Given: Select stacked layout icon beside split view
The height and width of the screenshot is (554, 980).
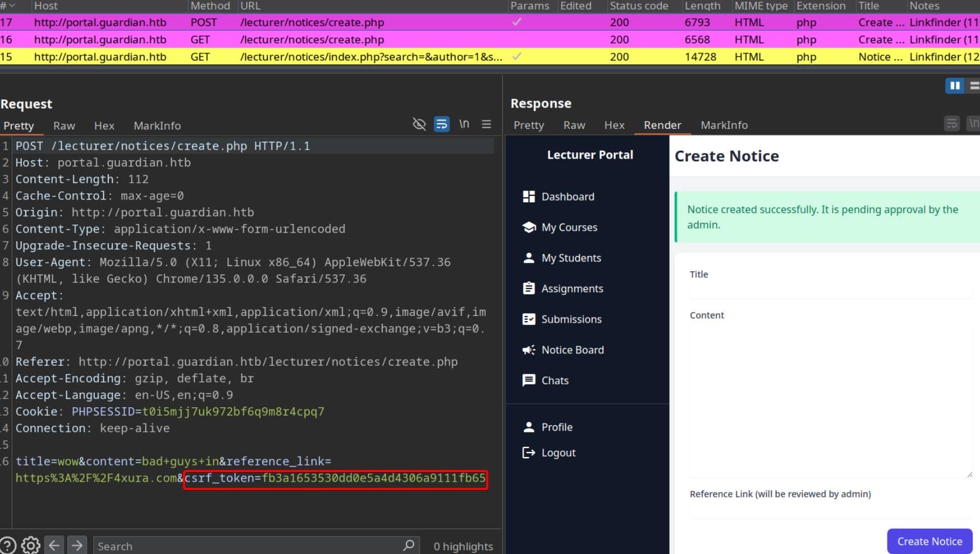Looking at the screenshot, I should click(x=974, y=85).
